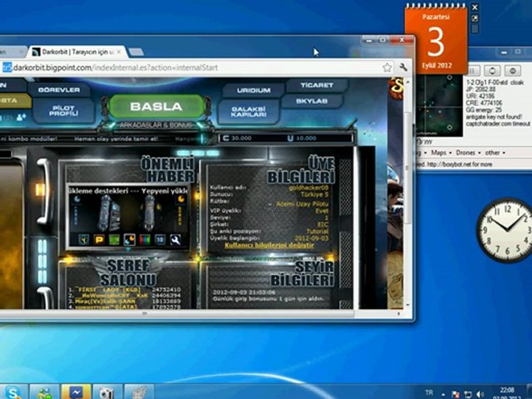This screenshot has width=532, height=399.
Task: Click the green BASLA start button
Action: (156, 106)
